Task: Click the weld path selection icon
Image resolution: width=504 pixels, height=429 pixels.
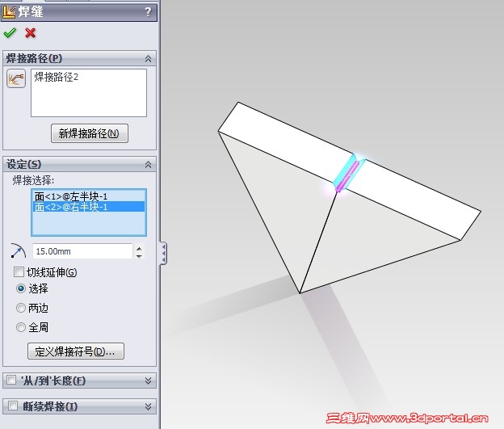Action: [x=16, y=78]
